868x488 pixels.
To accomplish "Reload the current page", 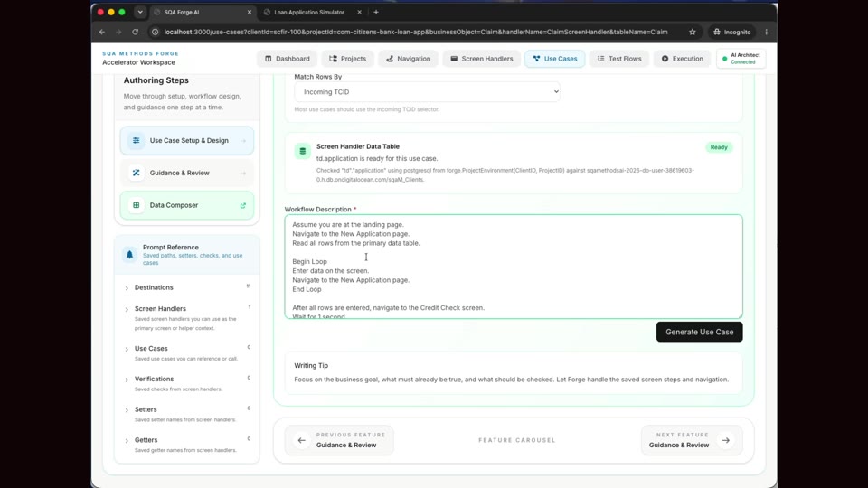I will [135, 33].
